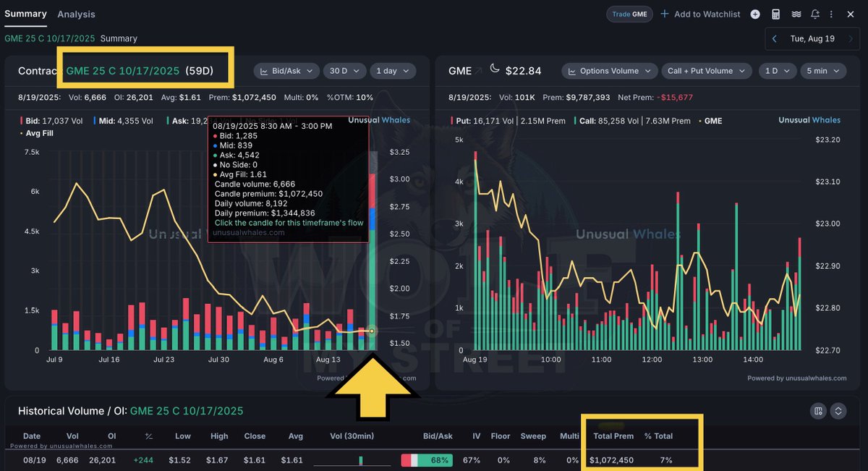
Task: Click the tooltip hint about this timeframe's flow
Action: click(289, 223)
